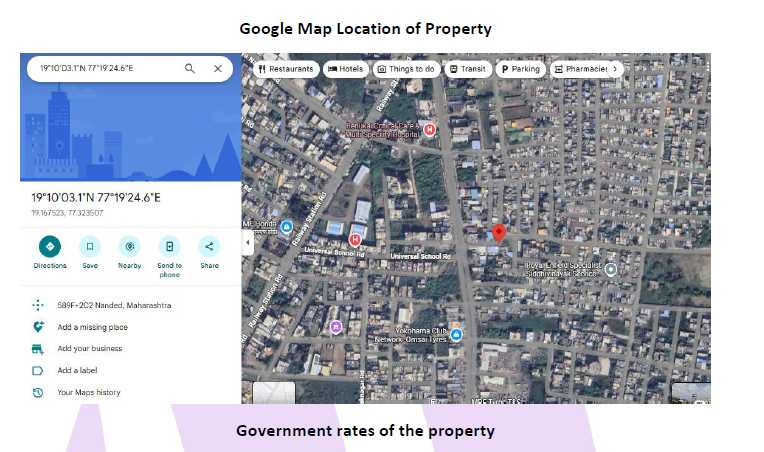764x452 pixels.
Task: Filter map by Hotels chip
Action: pyautogui.click(x=345, y=69)
